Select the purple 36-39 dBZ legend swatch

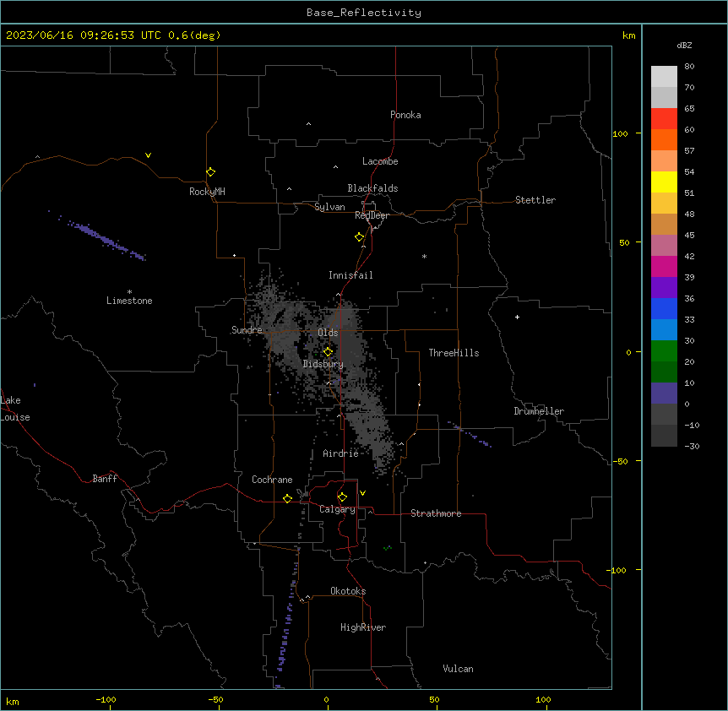click(x=664, y=287)
